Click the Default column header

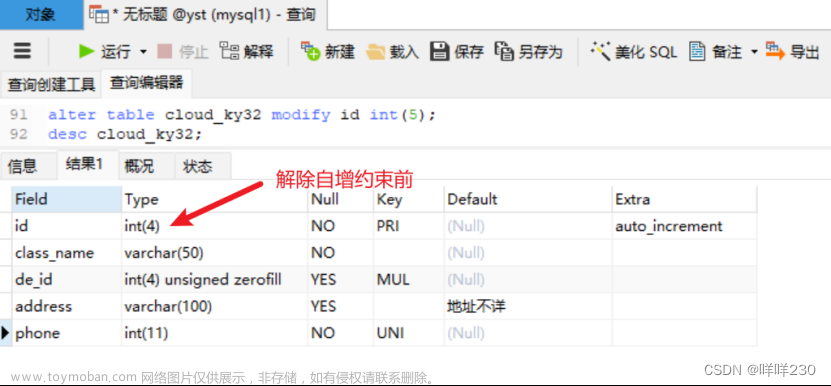(528, 199)
